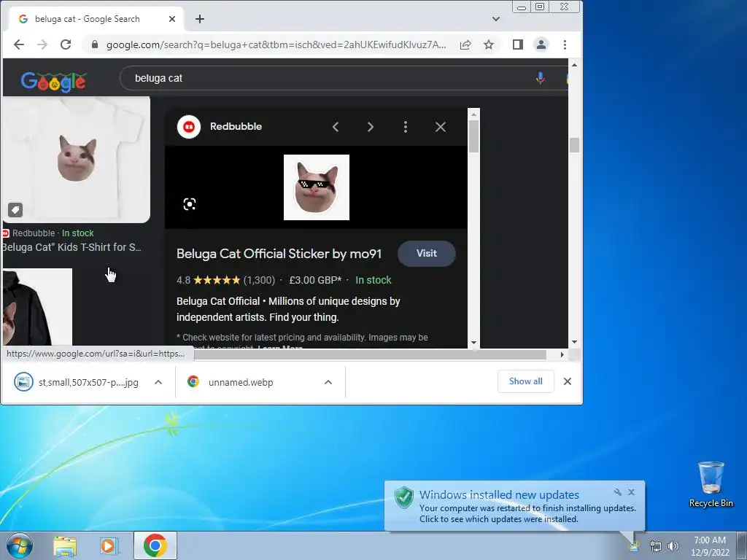The image size is (747, 560).
Task: Click the site lock icon
Action: click(94, 44)
